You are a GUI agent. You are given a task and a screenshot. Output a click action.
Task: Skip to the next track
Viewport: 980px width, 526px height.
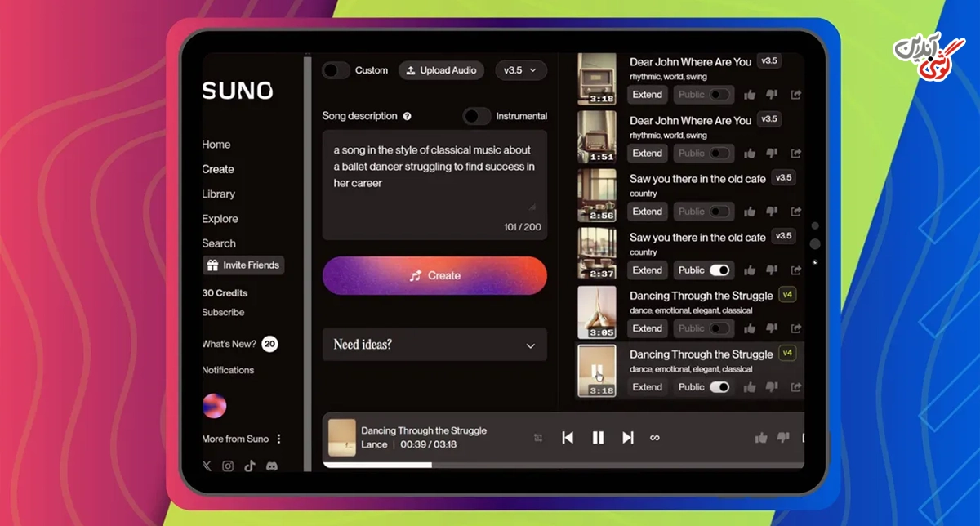pos(627,438)
